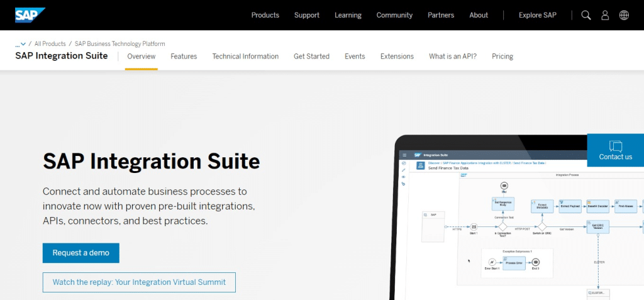This screenshot has width=644, height=300.
Task: Switch to the Events tab
Action: [355, 57]
